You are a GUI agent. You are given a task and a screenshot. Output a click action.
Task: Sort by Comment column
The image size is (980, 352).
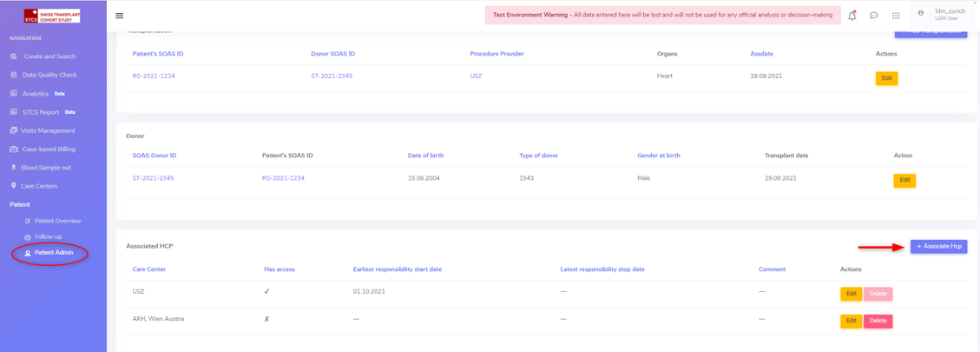click(772, 269)
